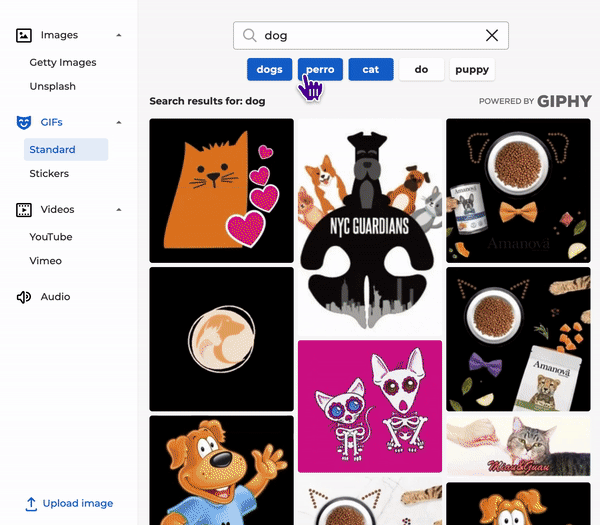The height and width of the screenshot is (525, 600).
Task: Open Getty Images source
Action: tap(63, 62)
